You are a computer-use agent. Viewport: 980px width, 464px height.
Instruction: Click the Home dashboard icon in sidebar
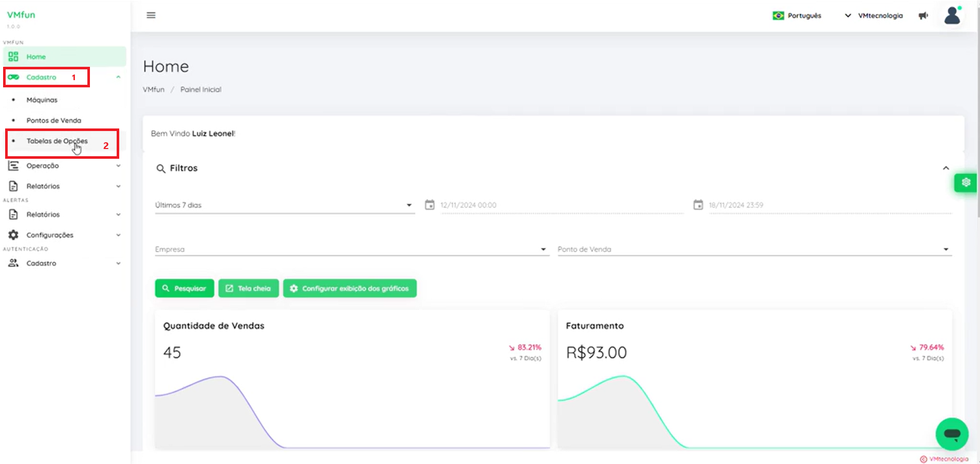coord(13,57)
